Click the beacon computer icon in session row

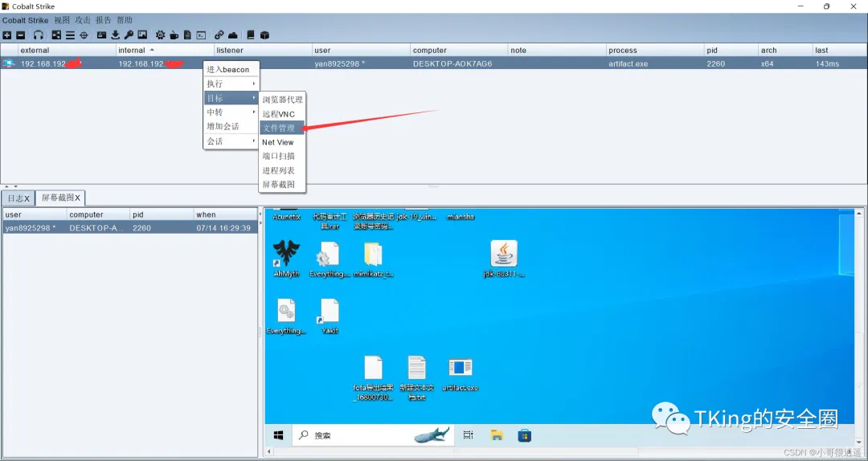click(8, 63)
